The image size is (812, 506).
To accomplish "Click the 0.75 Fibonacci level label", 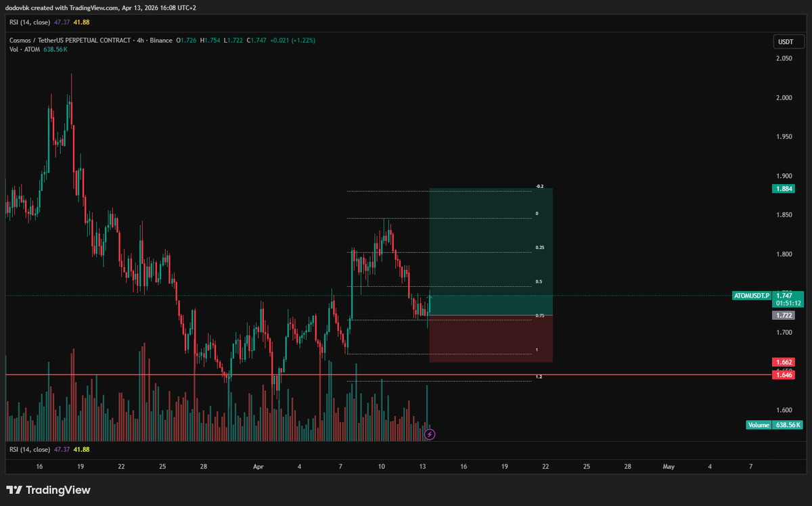I will click(x=539, y=315).
